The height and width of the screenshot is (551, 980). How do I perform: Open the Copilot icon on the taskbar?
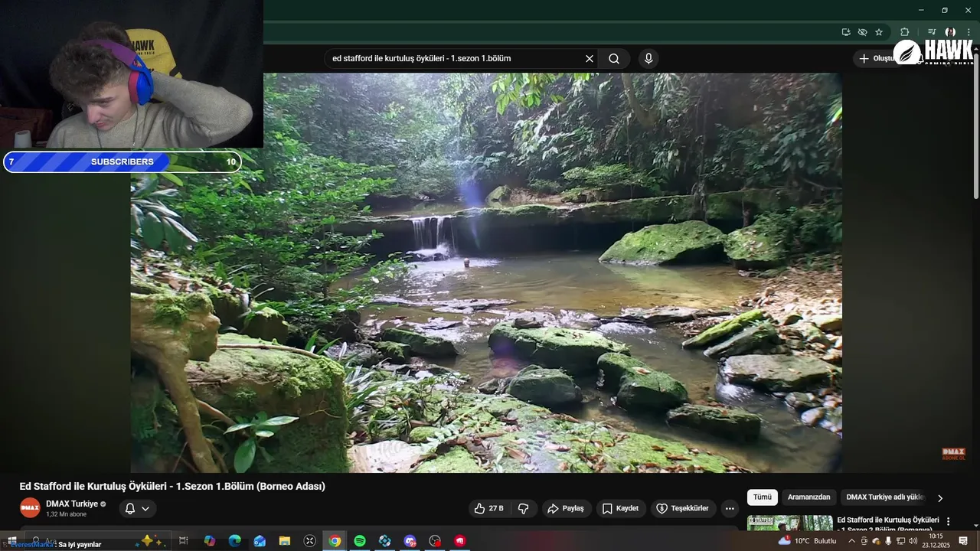click(x=209, y=541)
